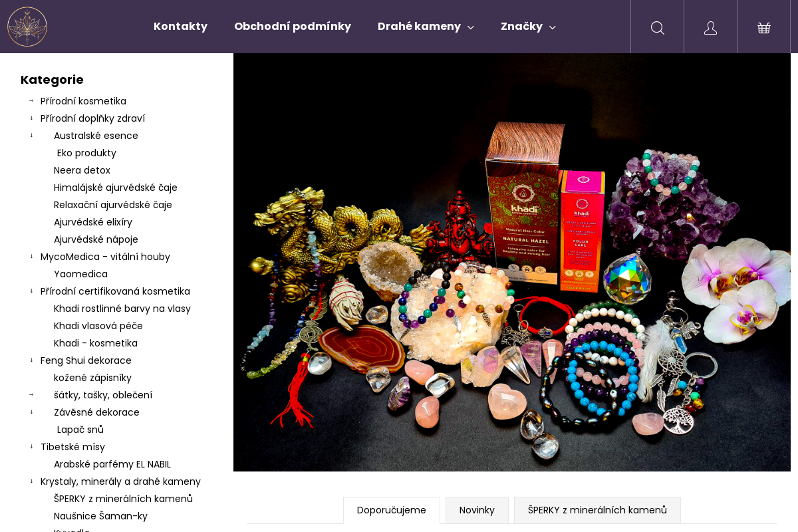Viewport: 798px width, 532px height.
Task: Collapse the Feng Shui dekorace arrow
Action: click(31, 360)
